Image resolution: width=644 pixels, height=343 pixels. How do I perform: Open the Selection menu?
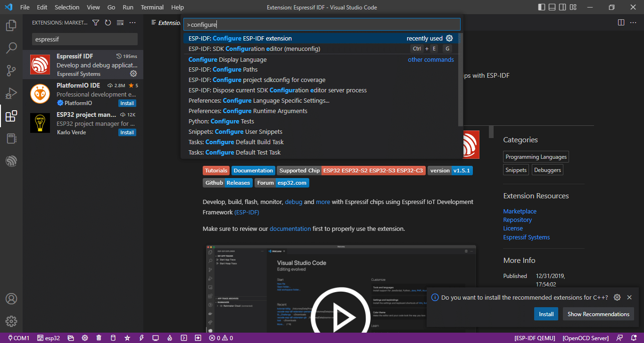67,7
